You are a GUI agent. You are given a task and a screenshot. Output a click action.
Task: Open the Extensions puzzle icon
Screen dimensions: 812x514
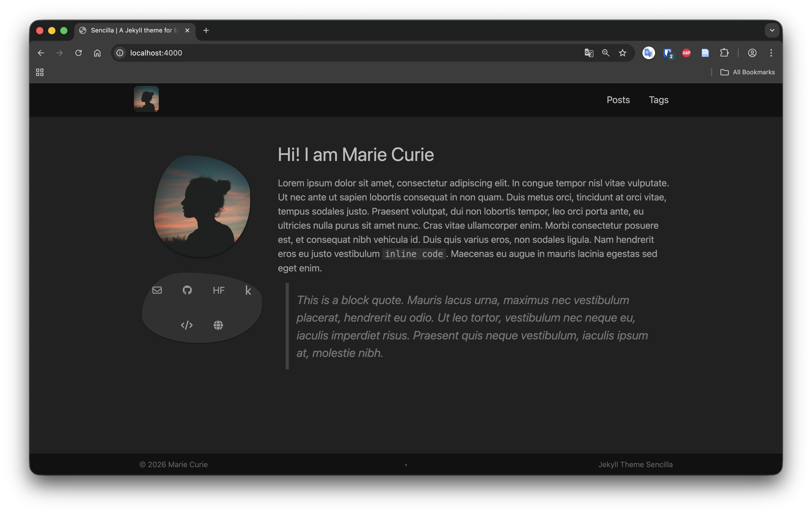[x=724, y=53]
